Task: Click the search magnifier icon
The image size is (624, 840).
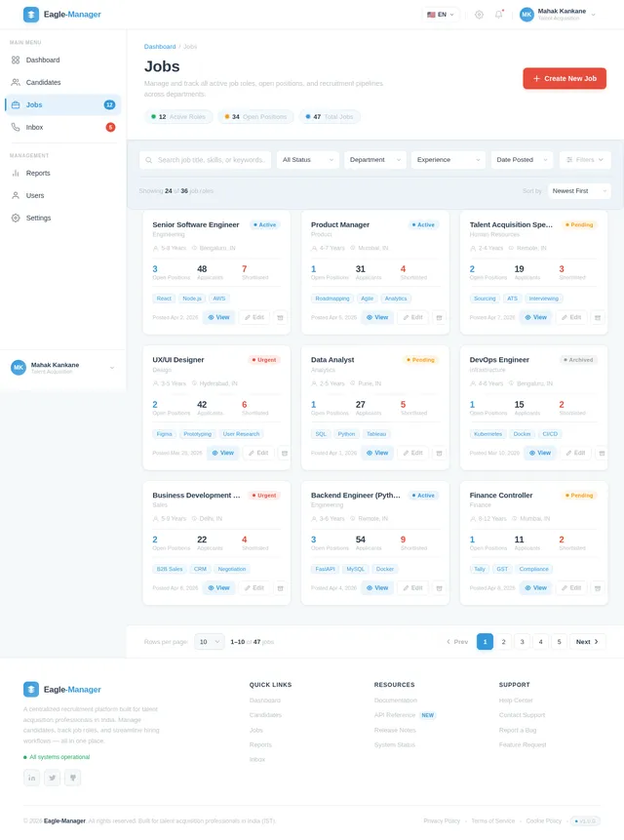Action: tap(149, 160)
